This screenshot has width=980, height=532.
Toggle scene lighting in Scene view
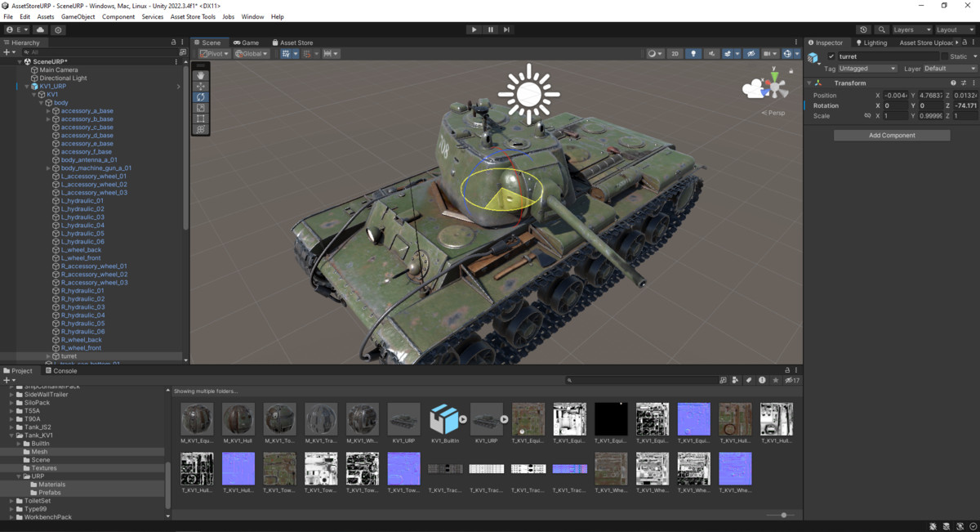point(692,53)
